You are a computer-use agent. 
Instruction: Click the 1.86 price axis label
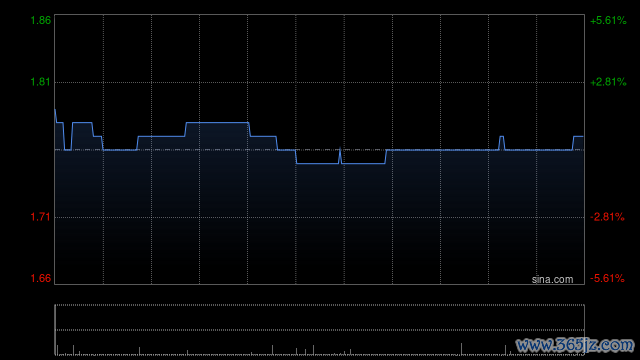click(41, 20)
